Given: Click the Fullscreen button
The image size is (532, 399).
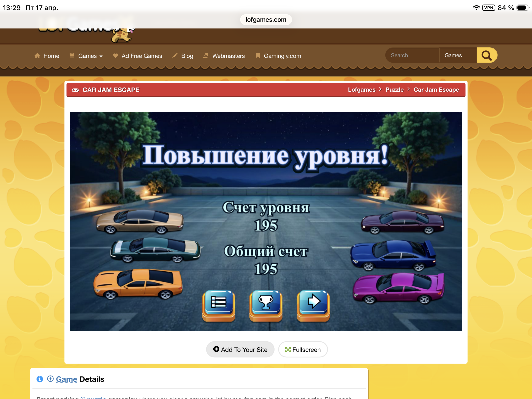Looking at the screenshot, I should [x=303, y=349].
